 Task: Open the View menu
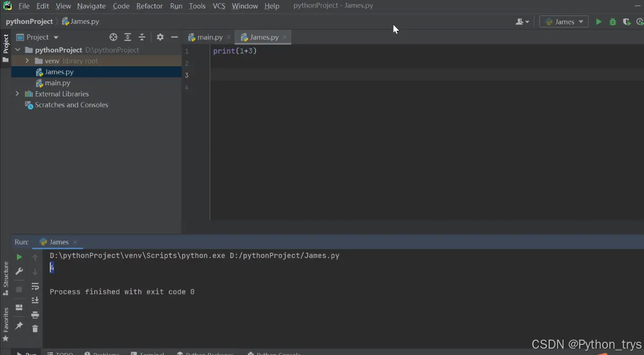pyautogui.click(x=63, y=6)
